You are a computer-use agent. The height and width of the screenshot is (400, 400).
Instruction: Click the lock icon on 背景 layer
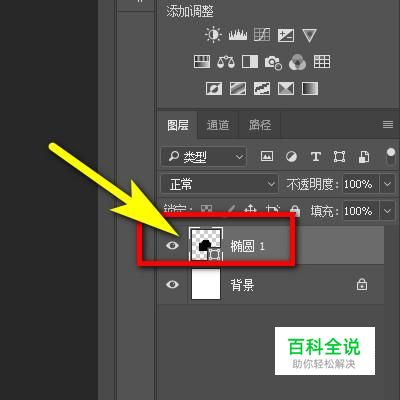362,285
